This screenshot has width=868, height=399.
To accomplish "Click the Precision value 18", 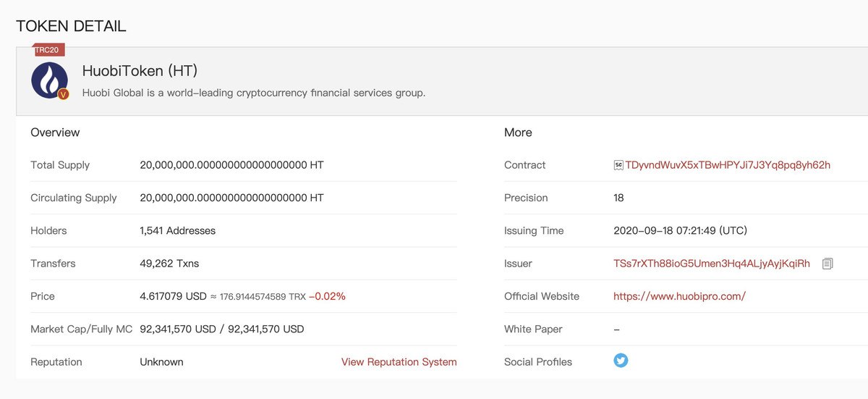I will tap(618, 198).
